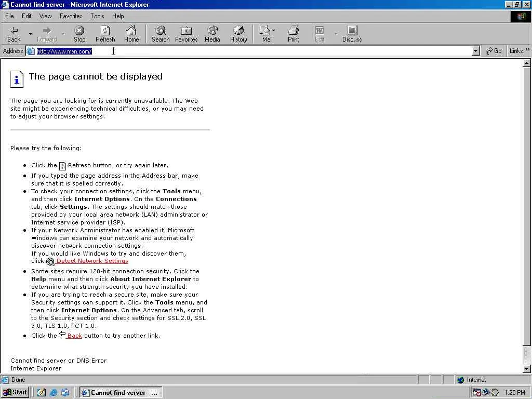532x399 pixels.
Task: Expand the Back button history dropdown arrow
Action: point(30,34)
